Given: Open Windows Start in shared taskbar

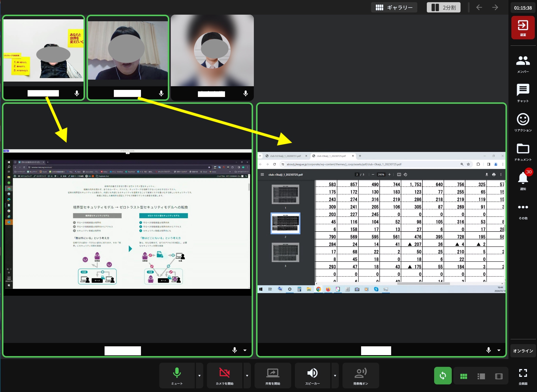Looking at the screenshot, I should (x=261, y=289).
